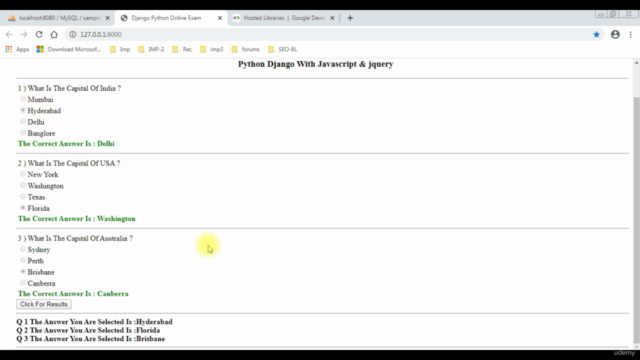Screen dimensions: 640x360
Task: Go back using the browser back arrow
Action: click(9, 35)
